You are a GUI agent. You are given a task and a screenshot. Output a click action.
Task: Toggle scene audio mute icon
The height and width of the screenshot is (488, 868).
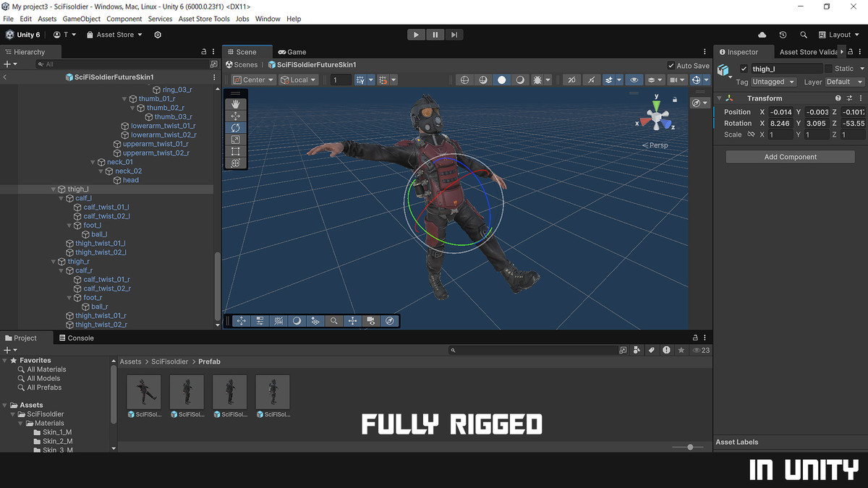591,80
